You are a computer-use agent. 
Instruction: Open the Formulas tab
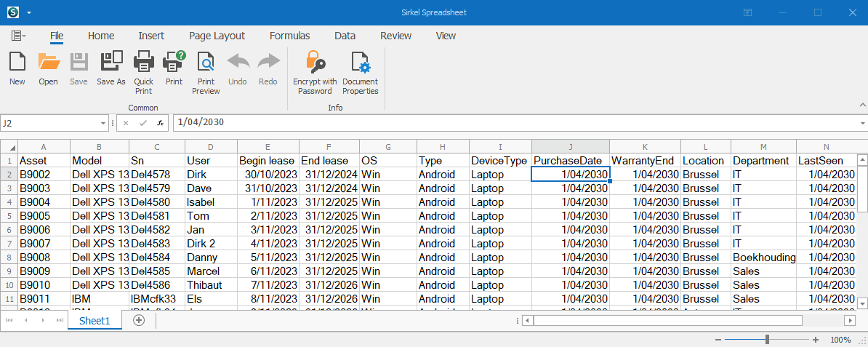pos(289,36)
